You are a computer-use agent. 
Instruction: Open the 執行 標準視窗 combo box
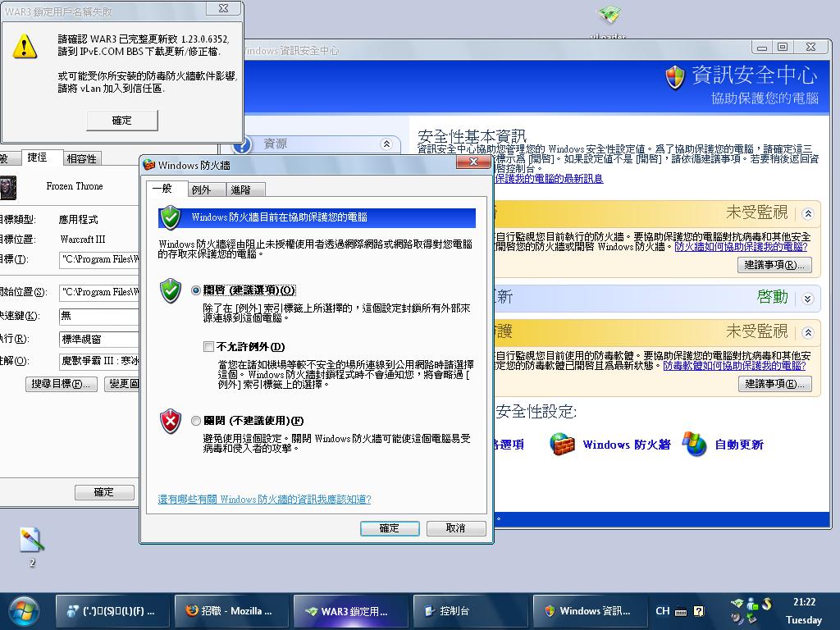click(98, 339)
